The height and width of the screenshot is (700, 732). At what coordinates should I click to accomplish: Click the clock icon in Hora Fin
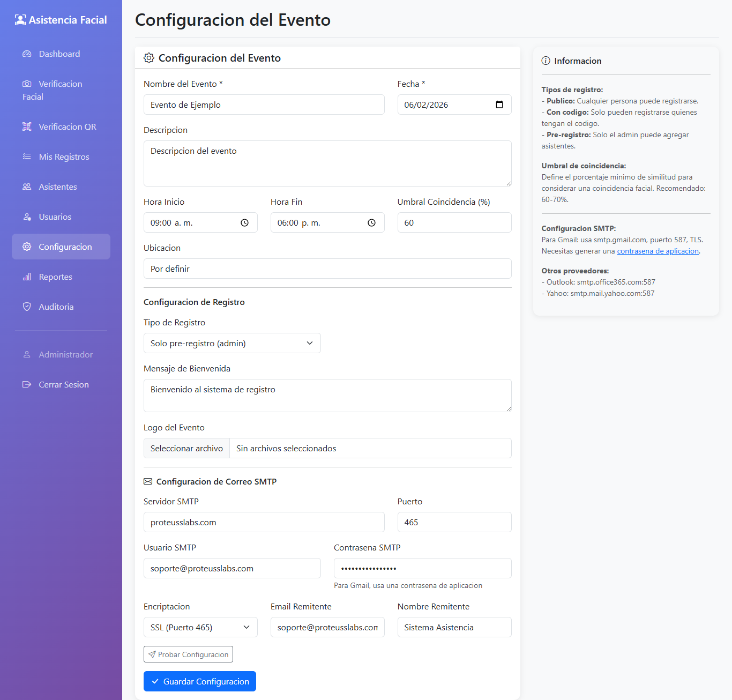point(371,223)
